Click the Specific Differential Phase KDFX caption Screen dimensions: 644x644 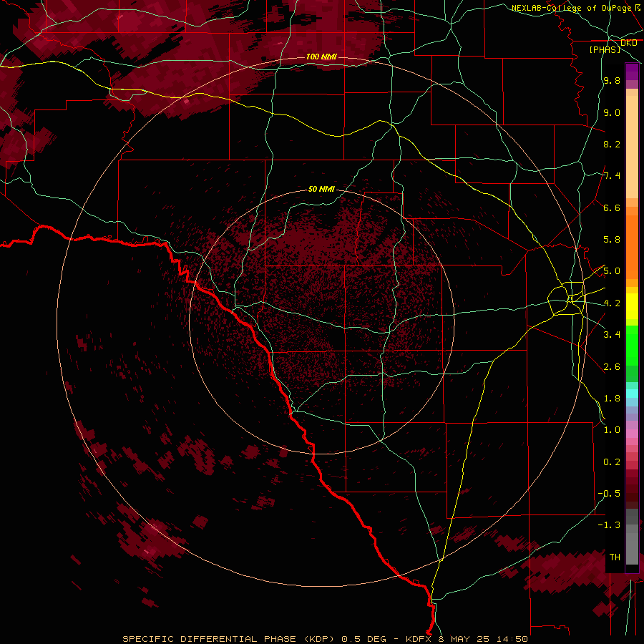325,639
